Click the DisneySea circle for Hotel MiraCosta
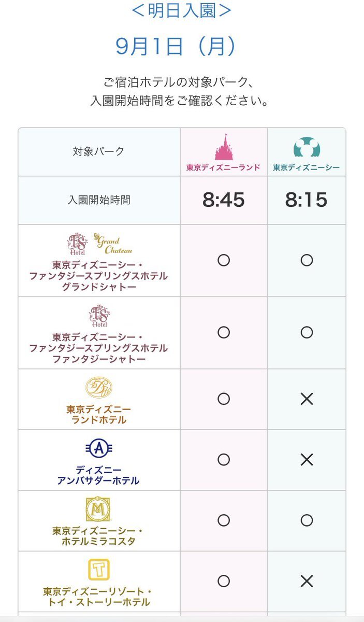Image resolution: width=364 pixels, height=622 pixels. 307,520
